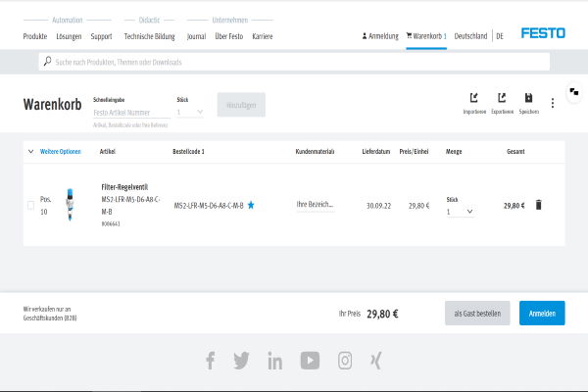Click the search magnifier icon
The image size is (588, 392).
(x=48, y=61)
